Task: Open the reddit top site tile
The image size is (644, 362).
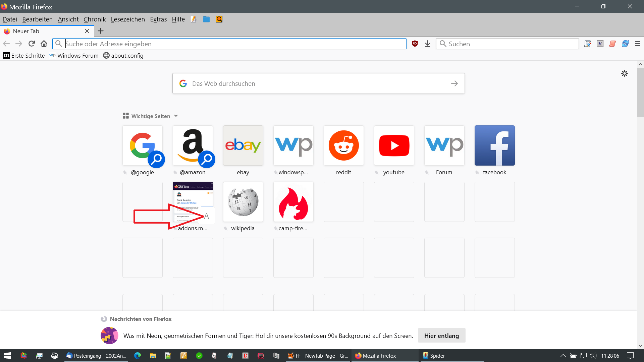Action: 343,146
